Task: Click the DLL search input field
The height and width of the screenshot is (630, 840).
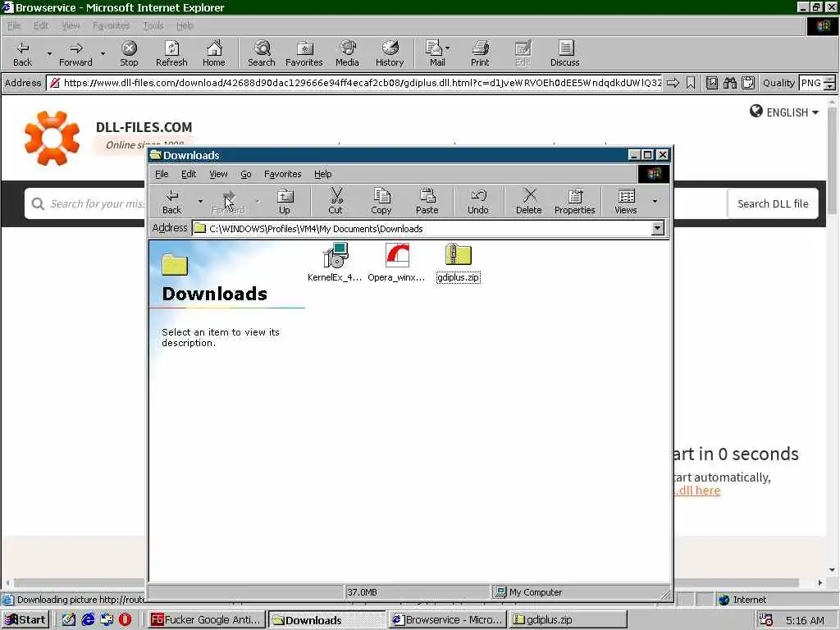Action: tap(84, 203)
